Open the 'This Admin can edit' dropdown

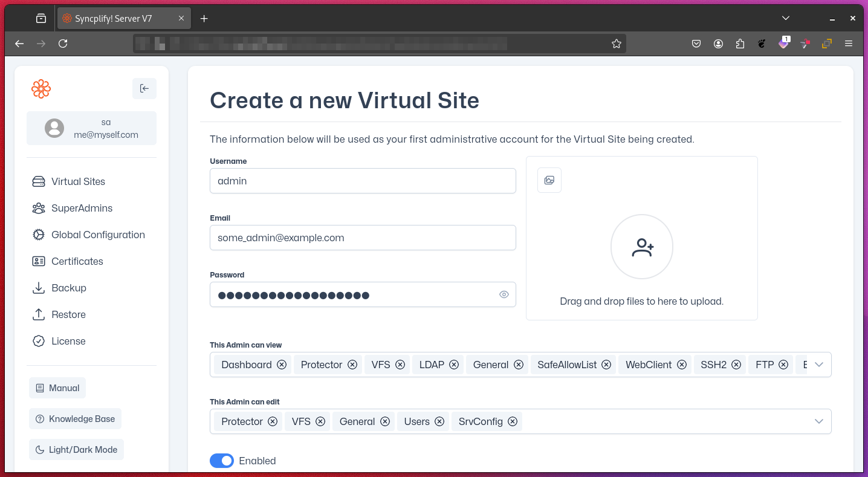pyautogui.click(x=819, y=421)
